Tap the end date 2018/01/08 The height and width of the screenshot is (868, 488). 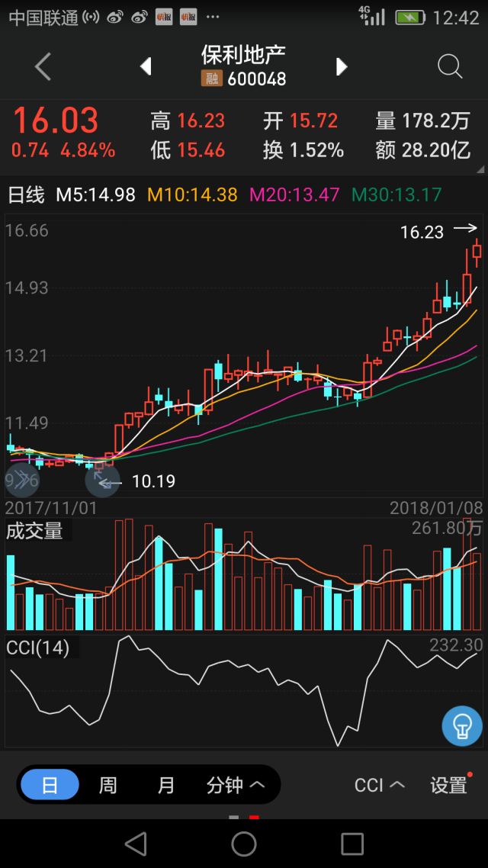[436, 508]
